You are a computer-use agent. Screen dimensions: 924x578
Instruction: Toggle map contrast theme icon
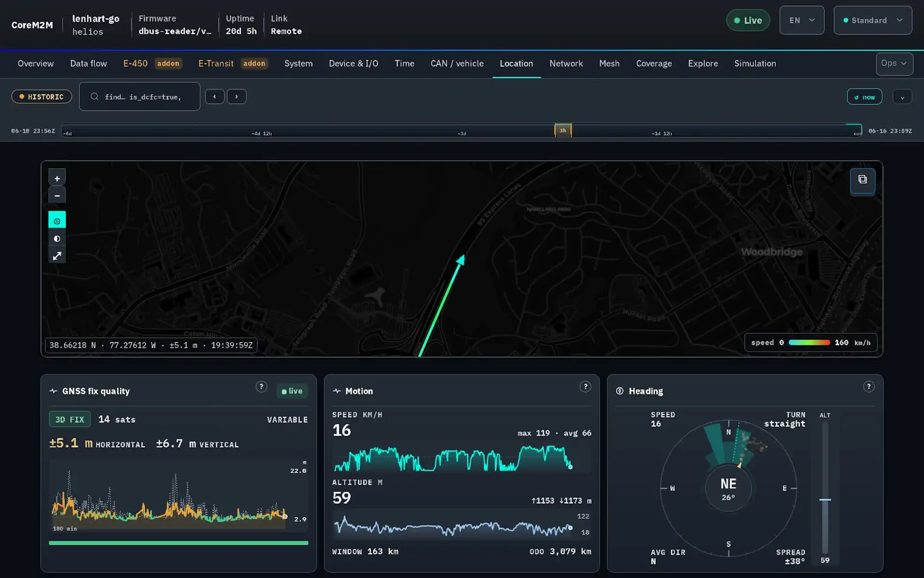pyautogui.click(x=57, y=238)
